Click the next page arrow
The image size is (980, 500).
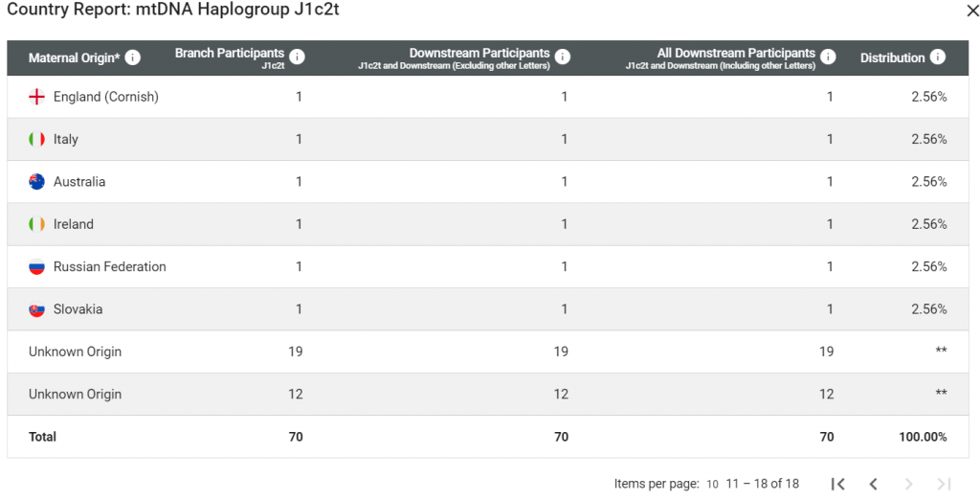(x=909, y=484)
